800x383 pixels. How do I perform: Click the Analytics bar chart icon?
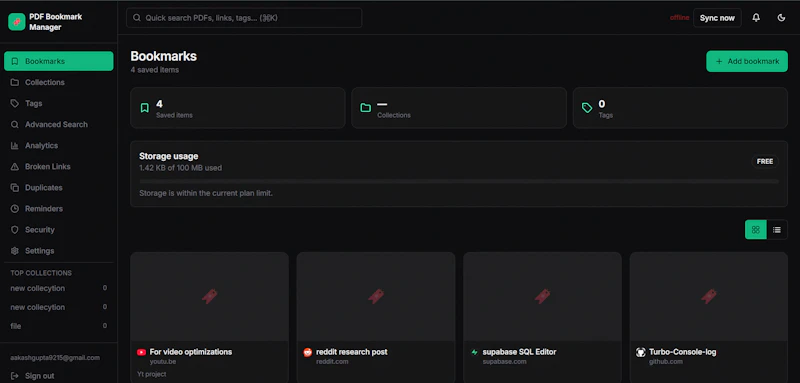(15, 145)
